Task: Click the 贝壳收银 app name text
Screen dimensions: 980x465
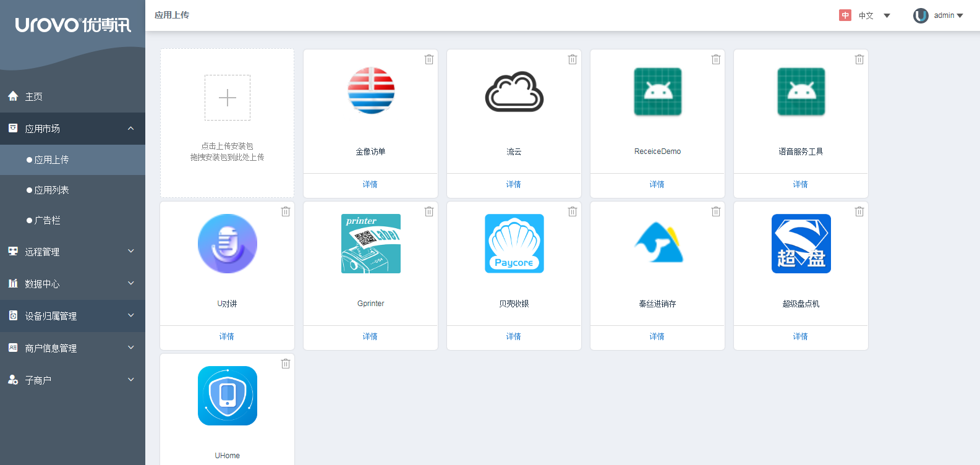Action: pyautogui.click(x=514, y=304)
